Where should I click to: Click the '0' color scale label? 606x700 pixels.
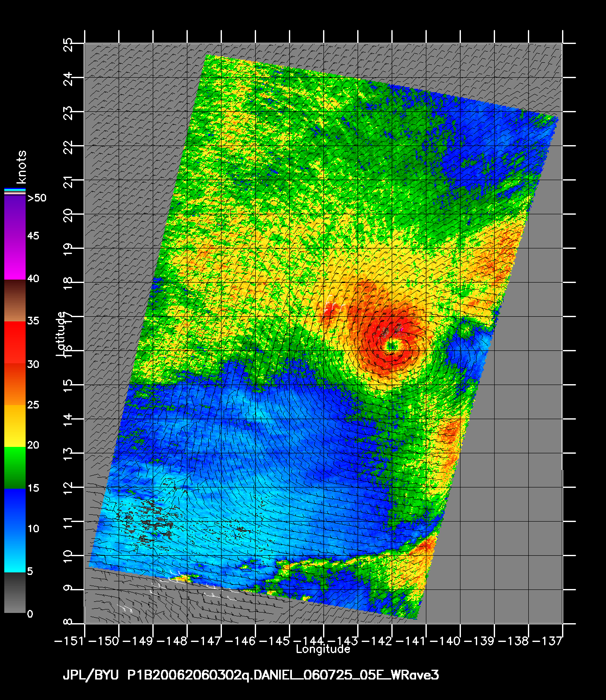pyautogui.click(x=30, y=614)
